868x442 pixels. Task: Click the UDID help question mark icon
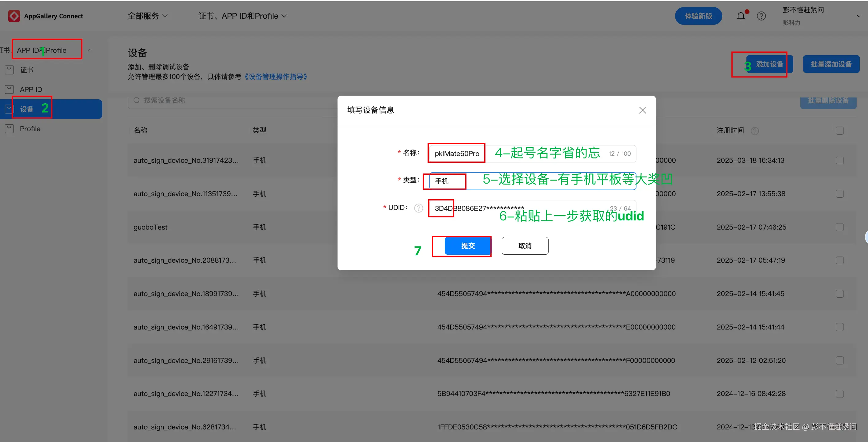coord(418,208)
